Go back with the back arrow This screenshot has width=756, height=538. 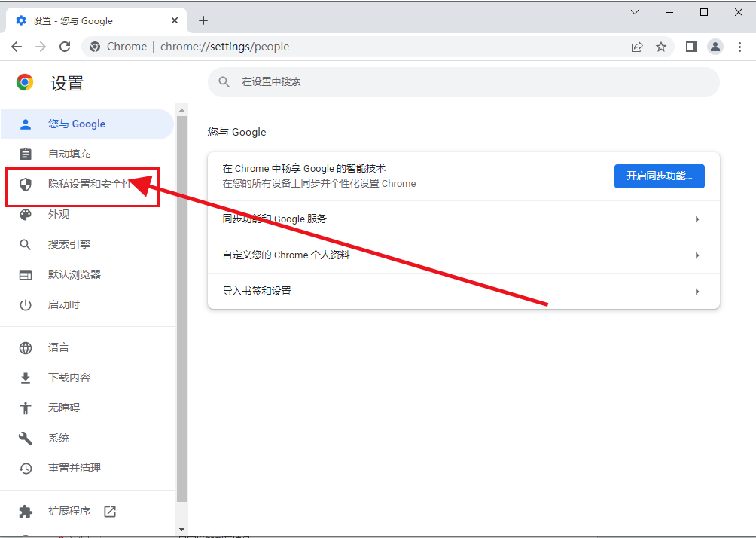tap(17, 47)
